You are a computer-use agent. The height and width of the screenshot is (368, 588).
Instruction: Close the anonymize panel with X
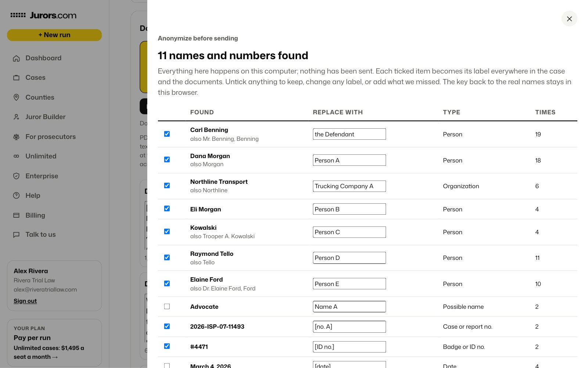tap(569, 19)
